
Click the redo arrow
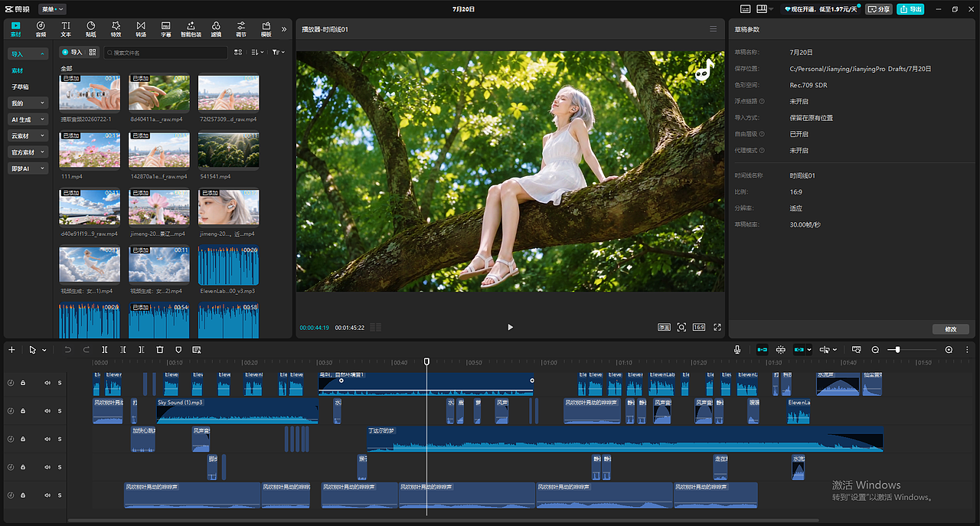86,350
